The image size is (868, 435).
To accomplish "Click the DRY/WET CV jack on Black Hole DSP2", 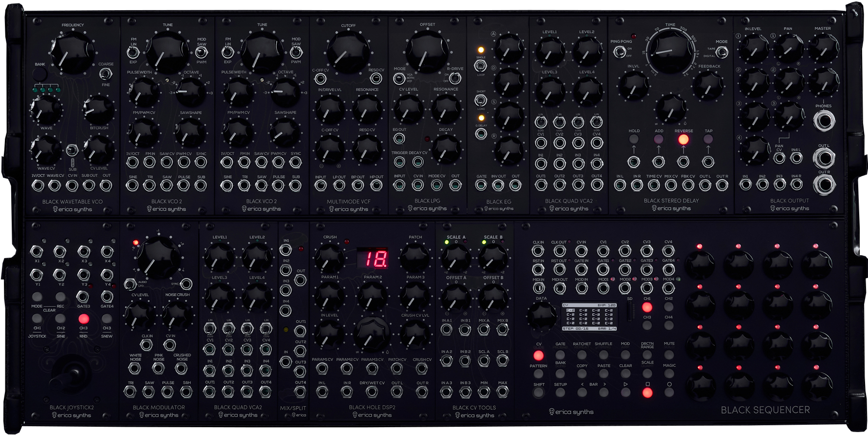I will coord(372,392).
